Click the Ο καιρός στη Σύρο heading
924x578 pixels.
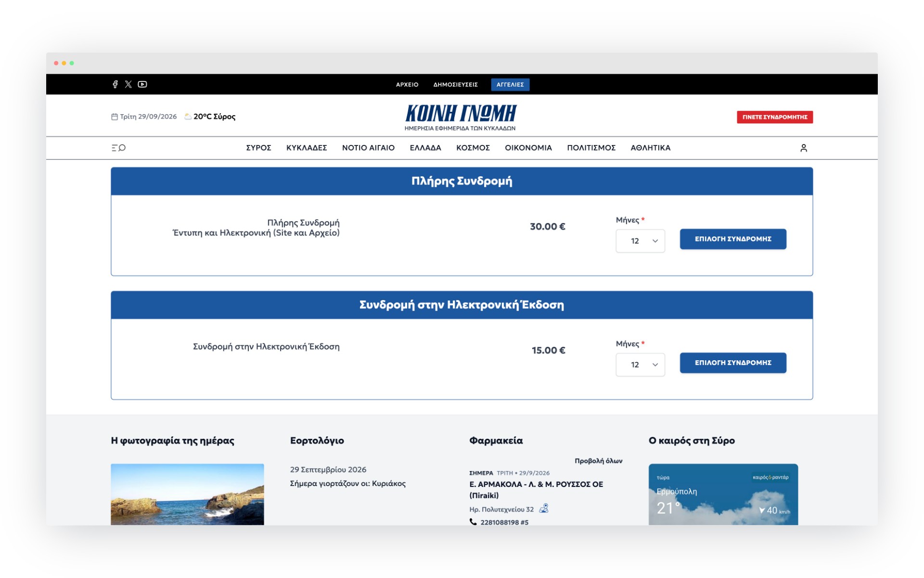(692, 440)
